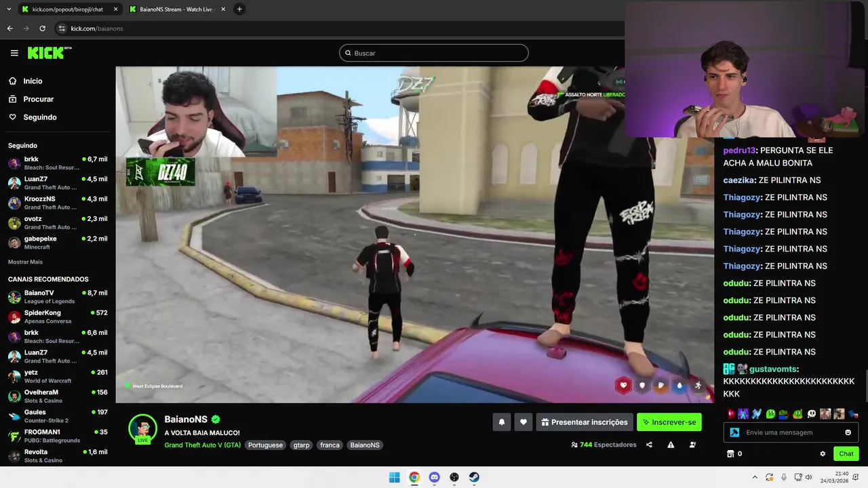868x488 pixels.
Task: Show hidden system tray icons
Action: (755, 477)
